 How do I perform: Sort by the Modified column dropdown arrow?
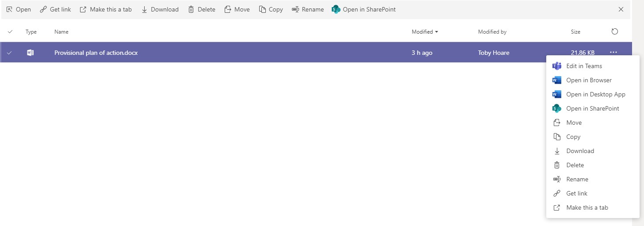tap(437, 32)
